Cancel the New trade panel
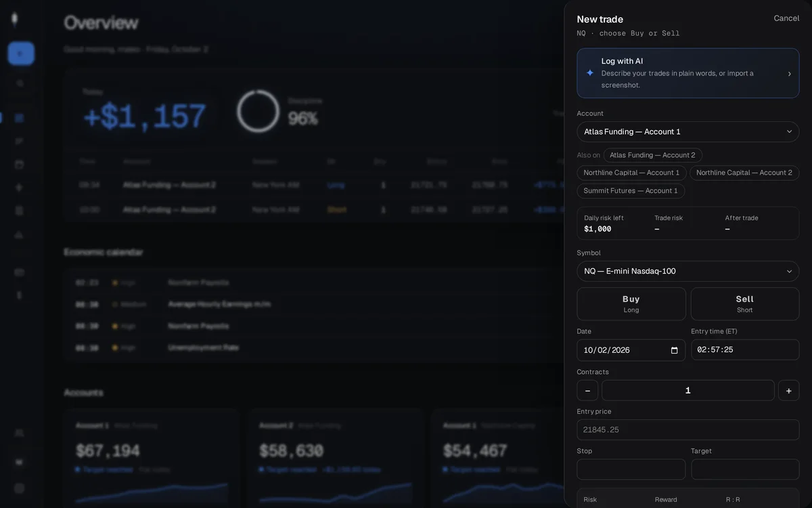The height and width of the screenshot is (508, 812). pos(786,18)
